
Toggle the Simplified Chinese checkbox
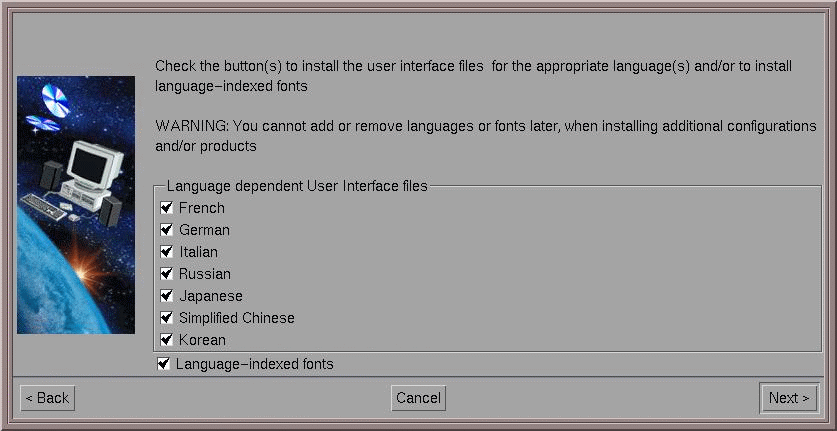(167, 318)
